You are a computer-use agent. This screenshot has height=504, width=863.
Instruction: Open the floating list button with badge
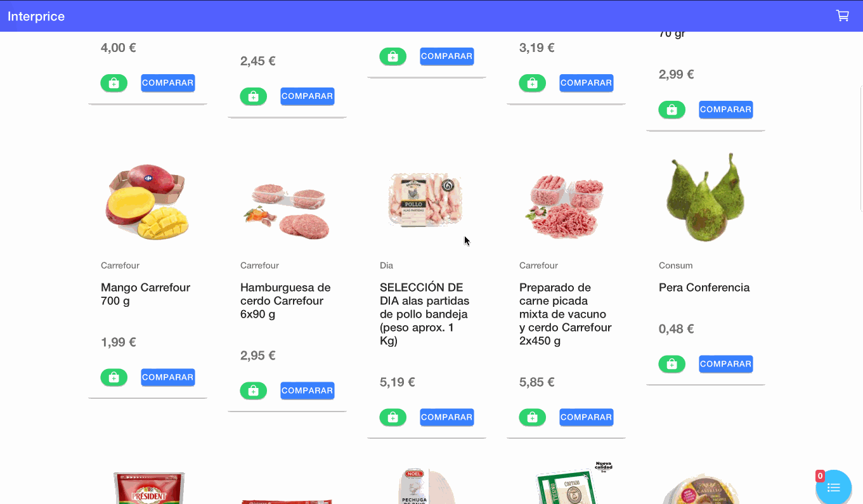click(x=833, y=487)
